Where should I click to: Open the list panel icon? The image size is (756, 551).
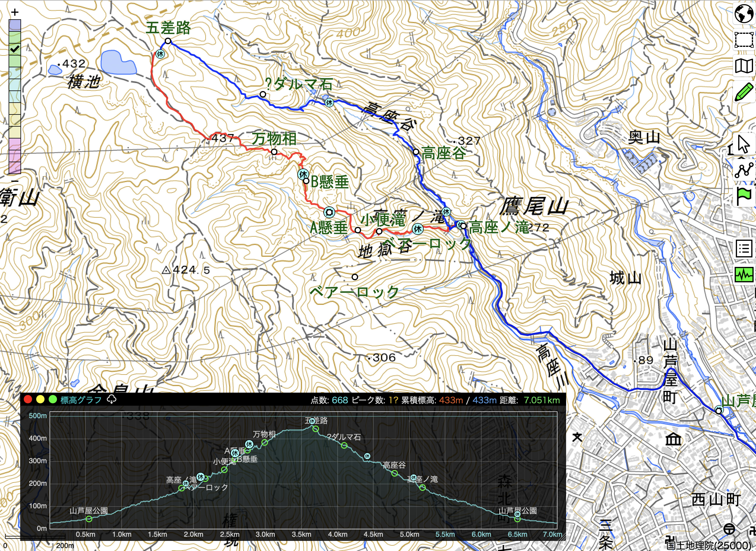pos(744,249)
